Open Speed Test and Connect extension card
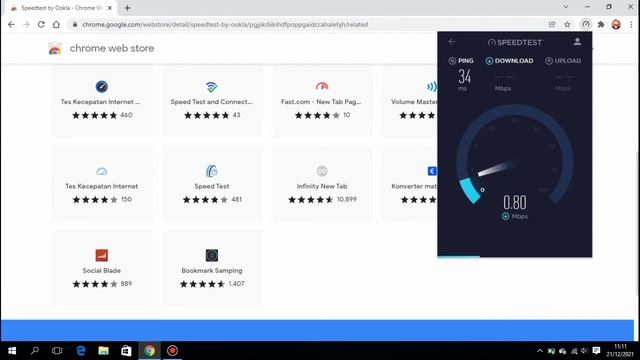The width and height of the screenshot is (640, 360). pos(212,101)
